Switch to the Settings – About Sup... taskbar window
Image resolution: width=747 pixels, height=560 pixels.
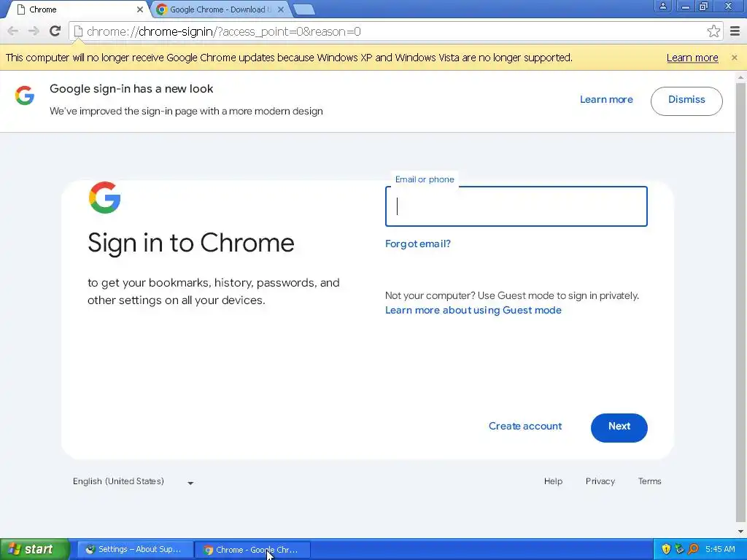[135, 550]
